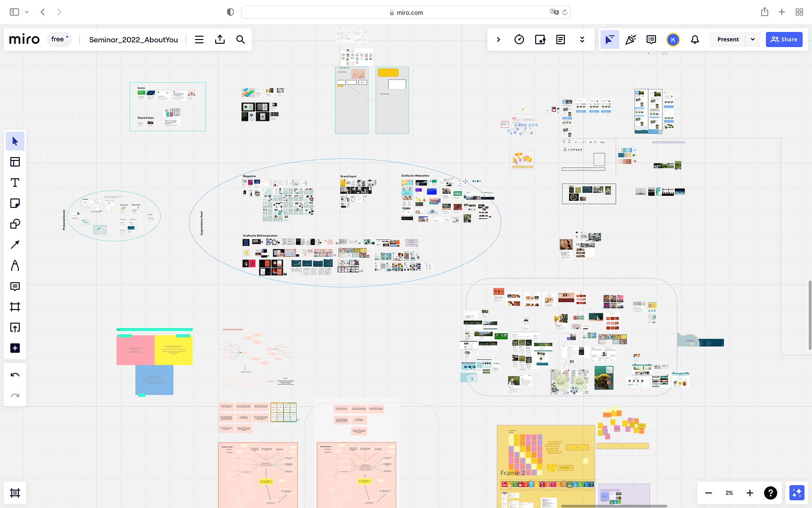Screen dimensions: 812x508
Task: Expand the Present dropdown arrow
Action: [753, 40]
